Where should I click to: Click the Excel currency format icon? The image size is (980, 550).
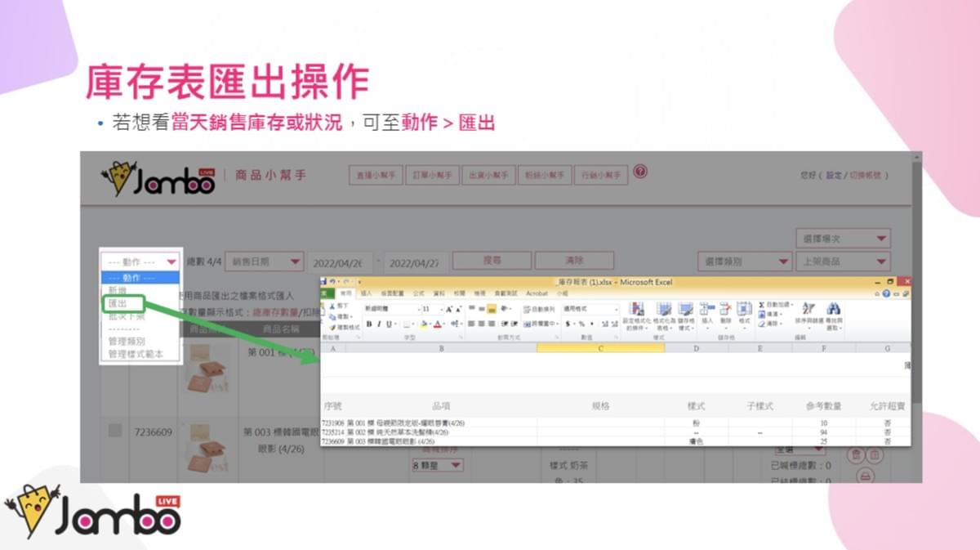pos(568,324)
